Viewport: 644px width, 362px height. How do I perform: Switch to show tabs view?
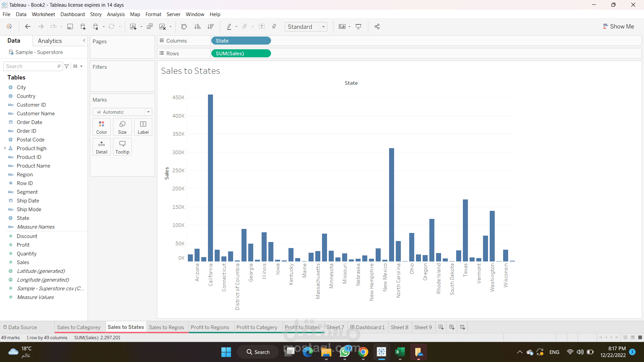pyautogui.click(x=640, y=338)
